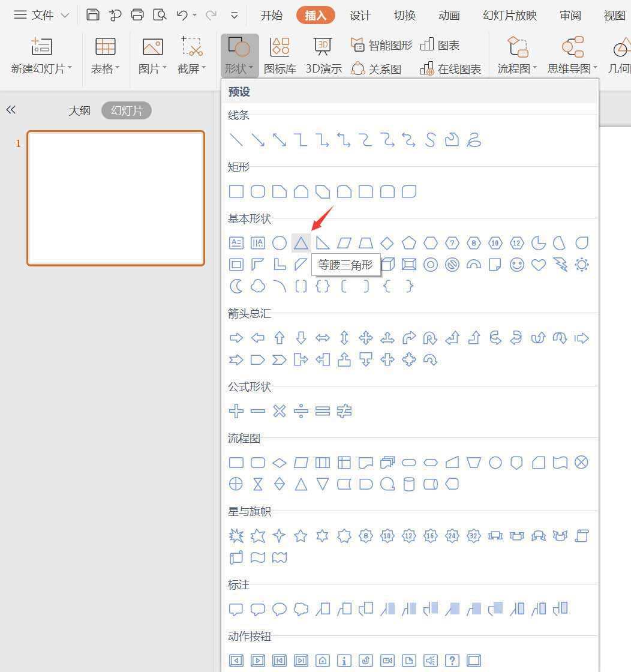Click the home action button shape
631x672 pixels.
pyautogui.click(x=322, y=661)
